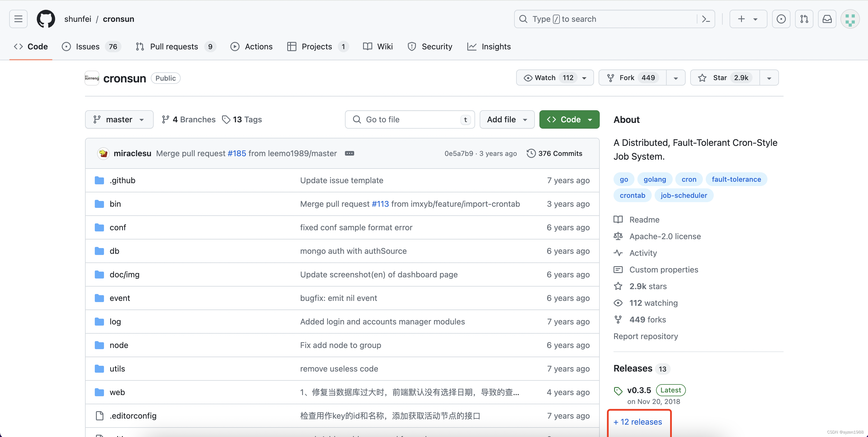Select the job-scheduler topic tag

pyautogui.click(x=684, y=196)
